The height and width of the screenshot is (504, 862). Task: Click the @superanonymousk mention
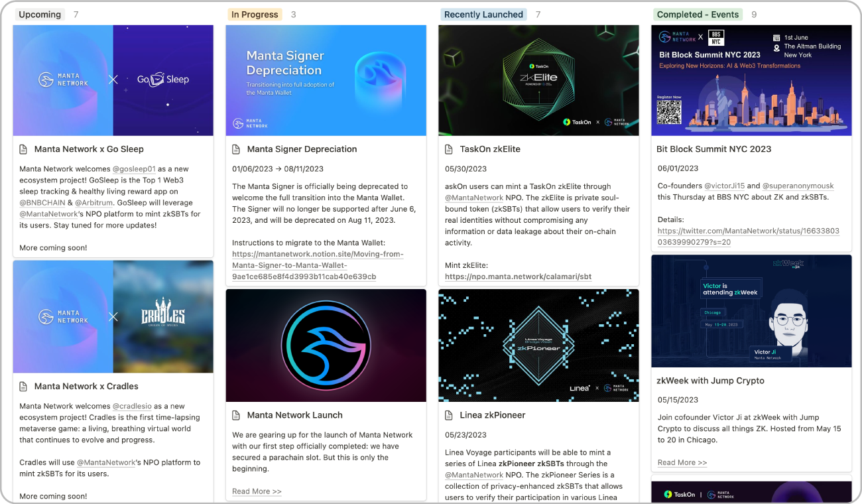(798, 186)
